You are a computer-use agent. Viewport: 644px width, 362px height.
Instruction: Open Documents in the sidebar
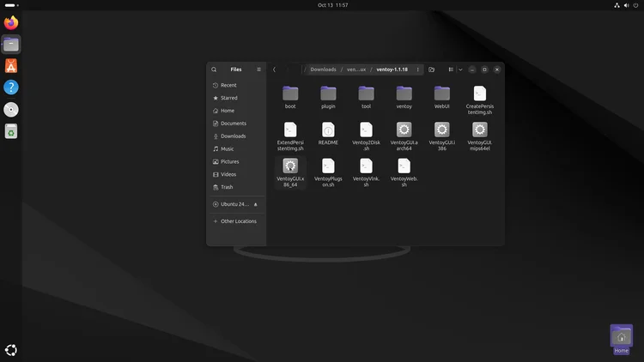[x=236, y=124]
